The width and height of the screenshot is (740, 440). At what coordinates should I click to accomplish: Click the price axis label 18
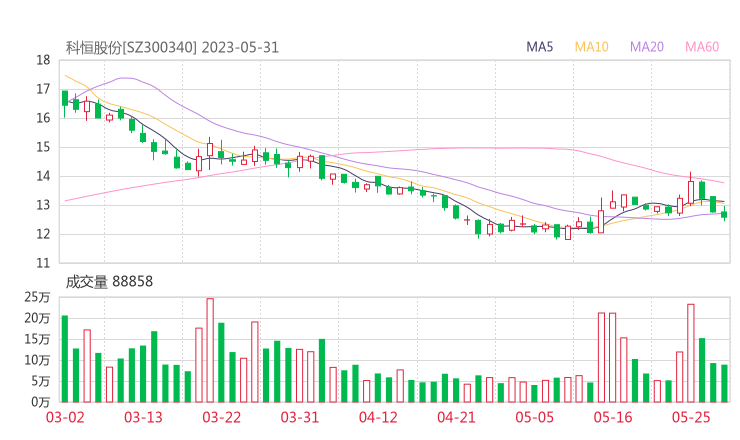point(43,60)
